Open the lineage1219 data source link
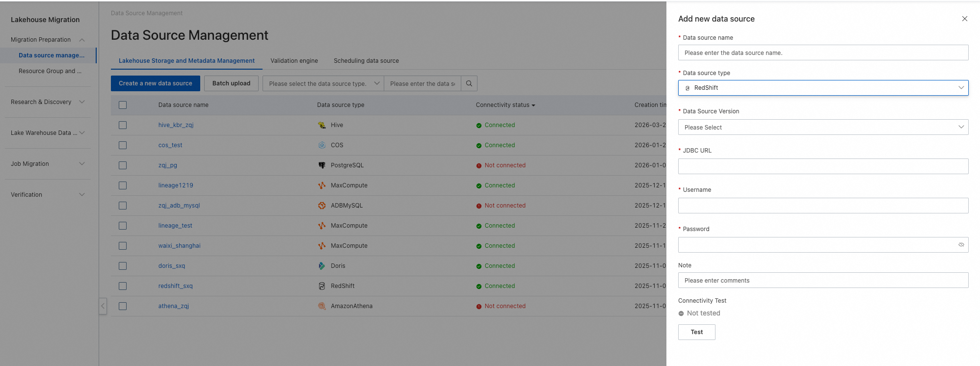Screen dimensions: 980x366 pos(176,185)
